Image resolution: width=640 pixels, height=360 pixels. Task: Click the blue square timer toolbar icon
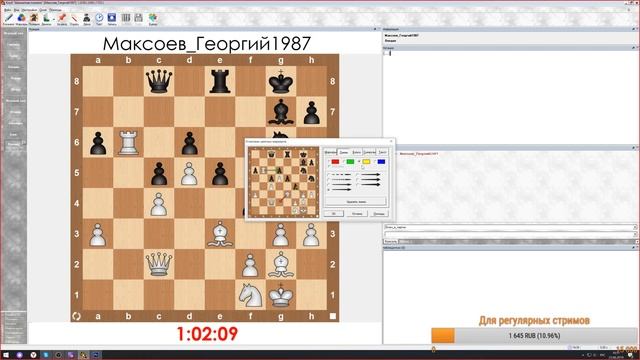pos(112,17)
